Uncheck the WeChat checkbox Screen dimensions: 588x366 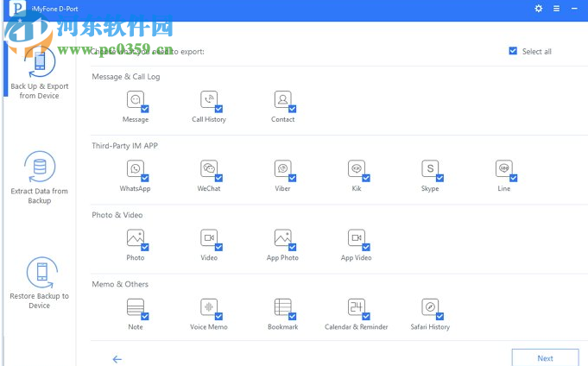[219, 178]
